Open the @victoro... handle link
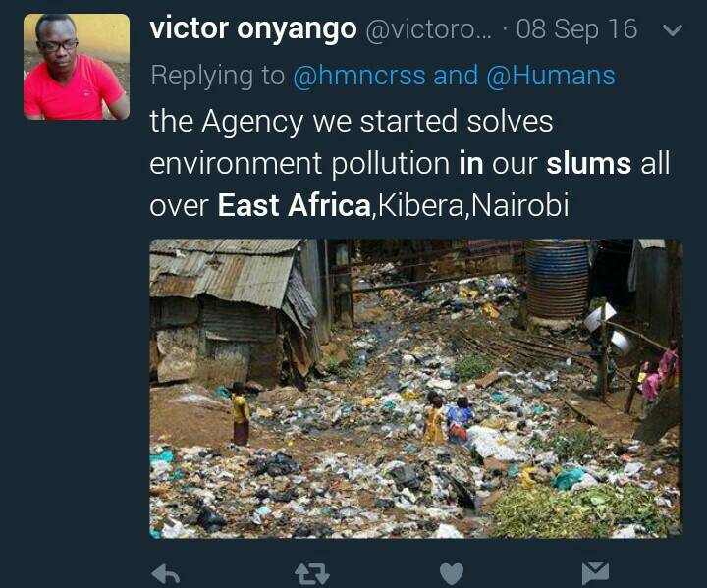Viewport: 707px width, 588px height. pos(428,29)
